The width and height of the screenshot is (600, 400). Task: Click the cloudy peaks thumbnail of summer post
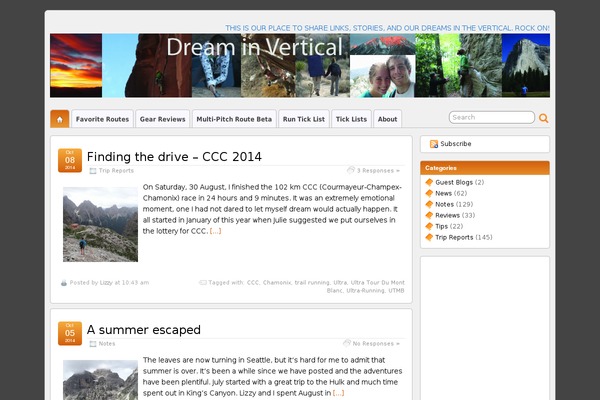click(x=100, y=380)
